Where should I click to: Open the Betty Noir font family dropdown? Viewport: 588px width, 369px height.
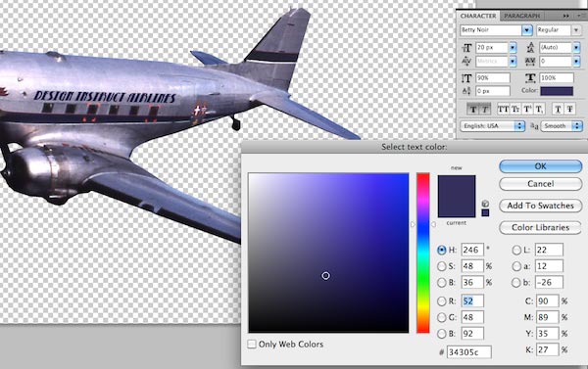tap(527, 30)
